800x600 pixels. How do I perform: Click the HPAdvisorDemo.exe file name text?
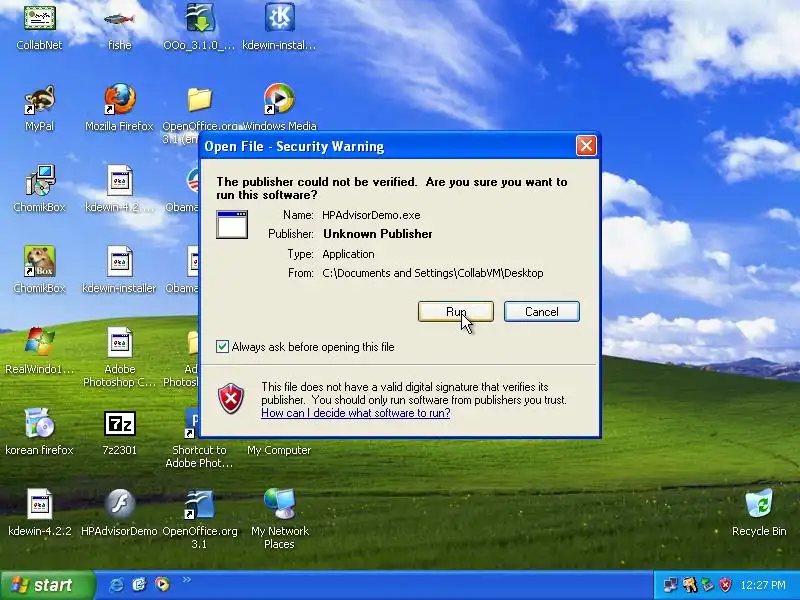[371, 215]
